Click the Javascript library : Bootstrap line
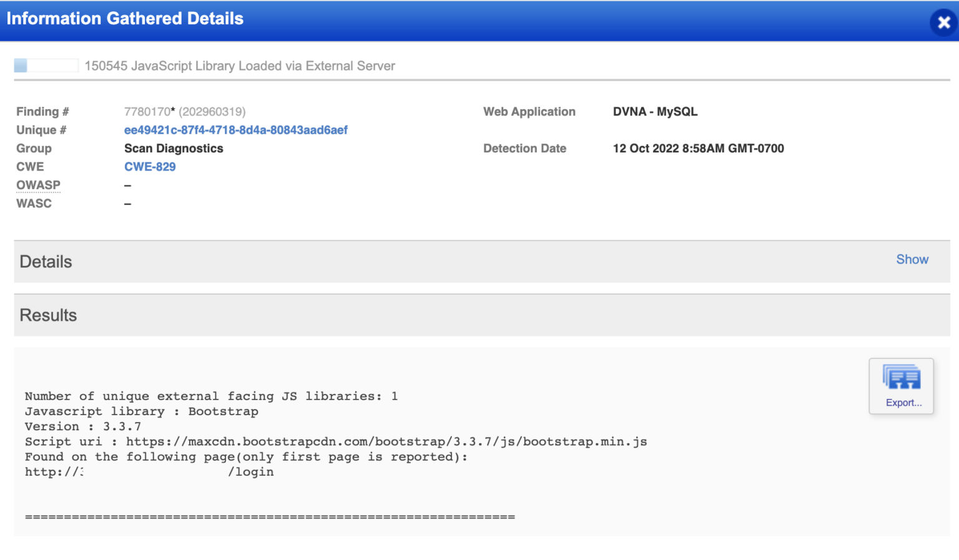 point(142,411)
